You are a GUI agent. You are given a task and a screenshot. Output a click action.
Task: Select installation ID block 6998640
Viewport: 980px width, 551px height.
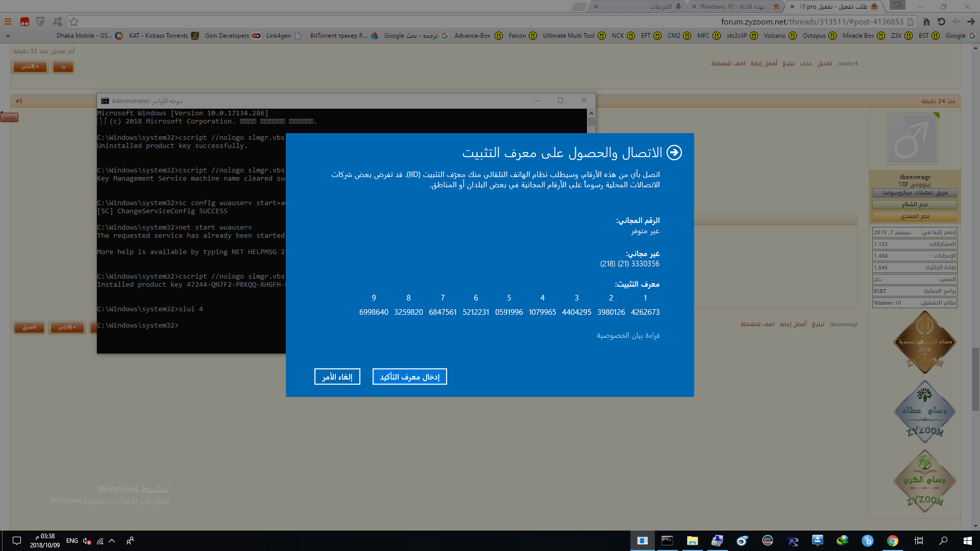(374, 312)
